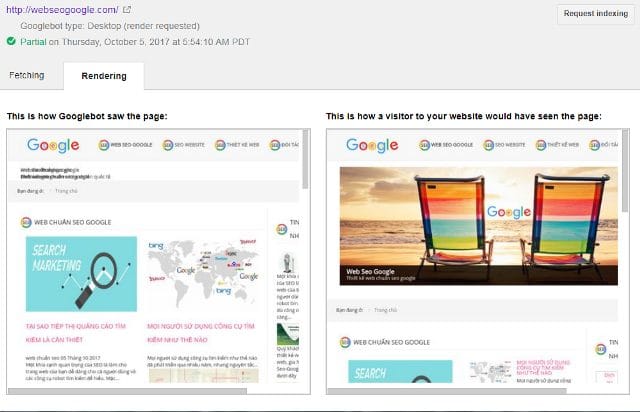Open article TẠI SAO TIẾP THỊ QUẢNG CÁO TÌM KIẾM

point(76,333)
